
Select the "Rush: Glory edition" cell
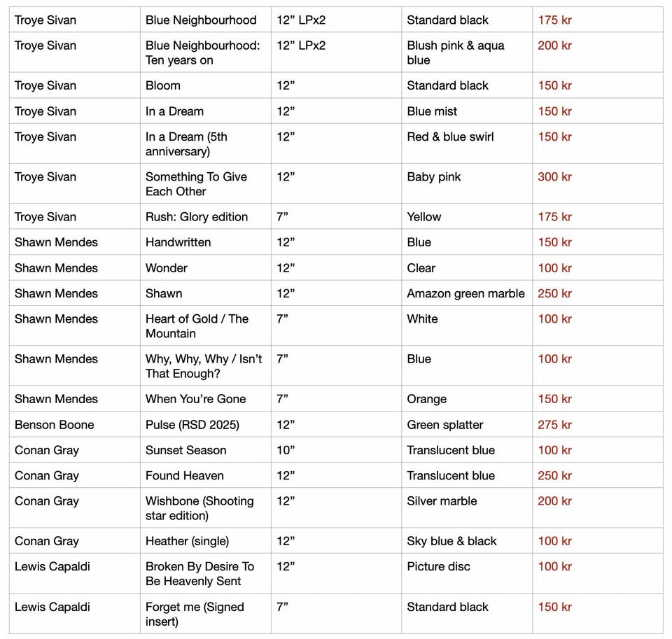point(197,217)
